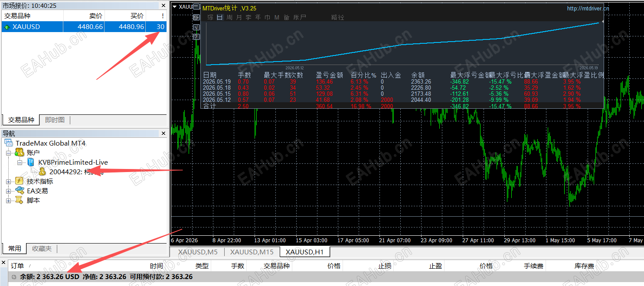This screenshot has height=286, width=644.
Task: Switch to the 收藏夹 favorites tab
Action: 42,249
